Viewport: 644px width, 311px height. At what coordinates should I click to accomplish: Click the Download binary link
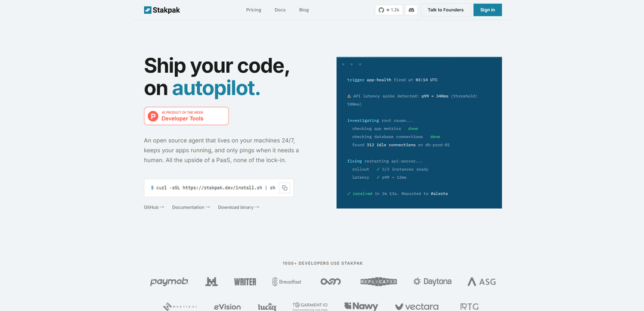point(238,207)
